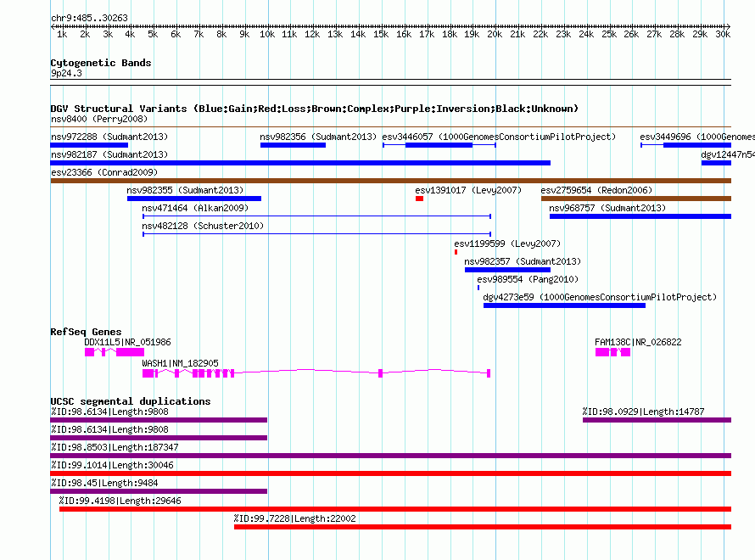This screenshot has width=755, height=560.
Task: Click the nsv972288 (Sudmant2013) variant bar
Action: 89,145
